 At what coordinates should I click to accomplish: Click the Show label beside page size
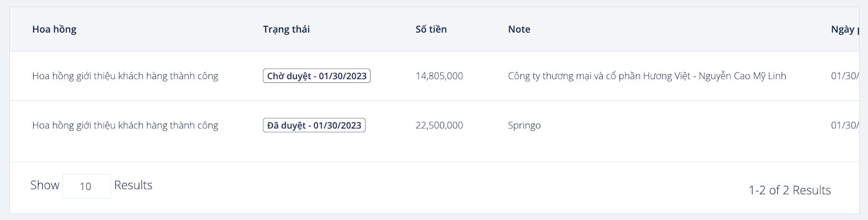44,185
